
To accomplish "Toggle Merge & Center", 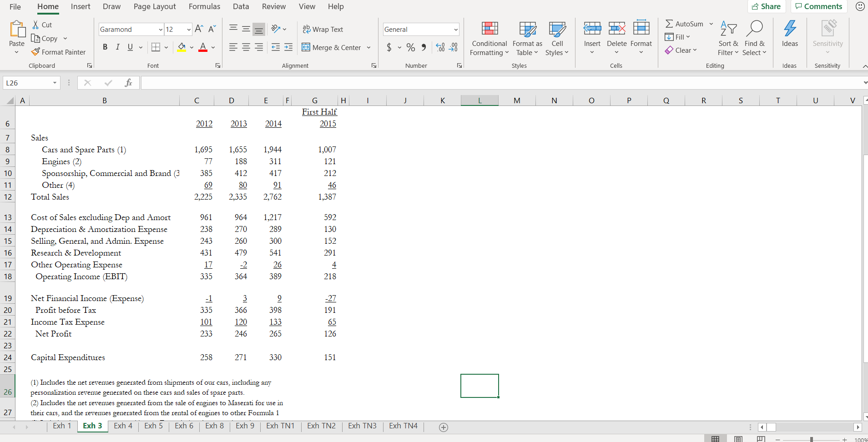I will pyautogui.click(x=331, y=47).
